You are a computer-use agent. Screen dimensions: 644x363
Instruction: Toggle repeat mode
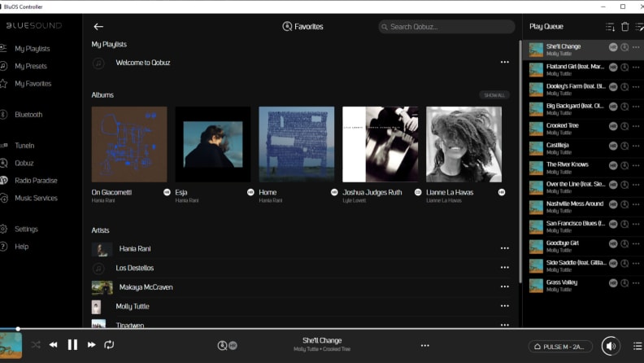(109, 345)
